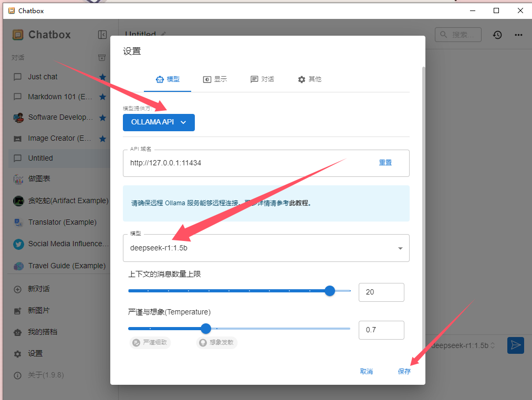Switch to the 对话 settings tab

tap(262, 79)
